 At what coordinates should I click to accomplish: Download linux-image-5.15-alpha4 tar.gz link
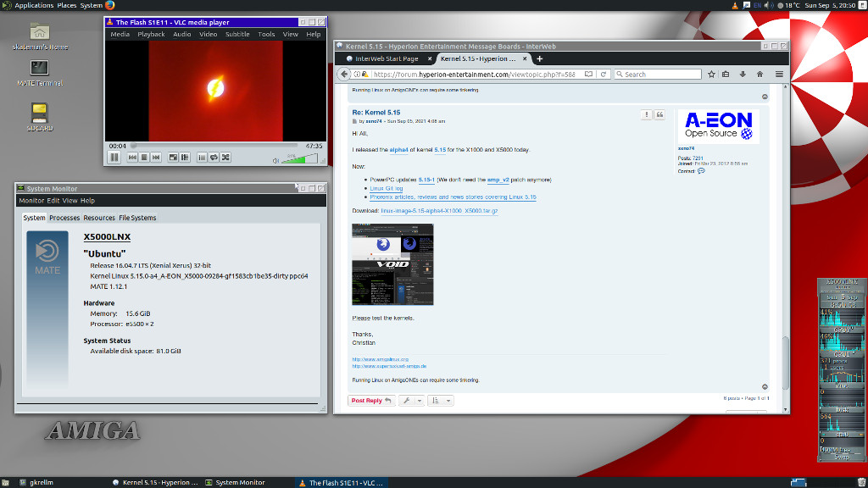click(439, 211)
